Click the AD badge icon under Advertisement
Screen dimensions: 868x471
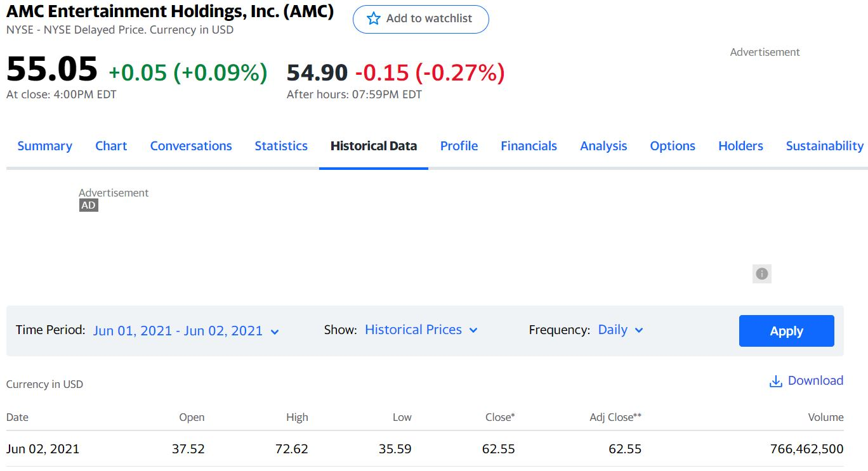click(x=89, y=205)
